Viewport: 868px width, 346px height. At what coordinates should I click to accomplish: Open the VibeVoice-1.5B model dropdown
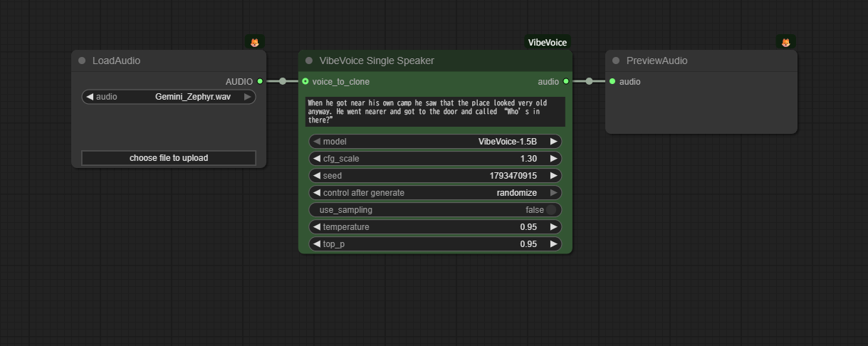point(435,142)
